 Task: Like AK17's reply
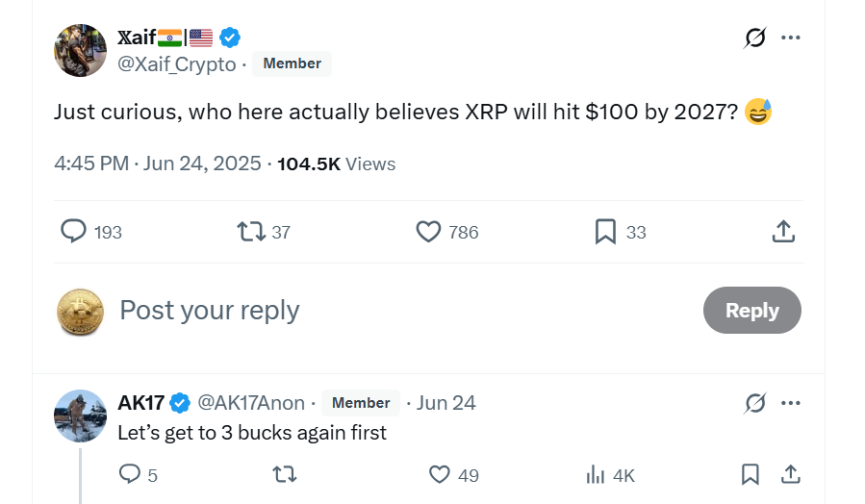(440, 474)
